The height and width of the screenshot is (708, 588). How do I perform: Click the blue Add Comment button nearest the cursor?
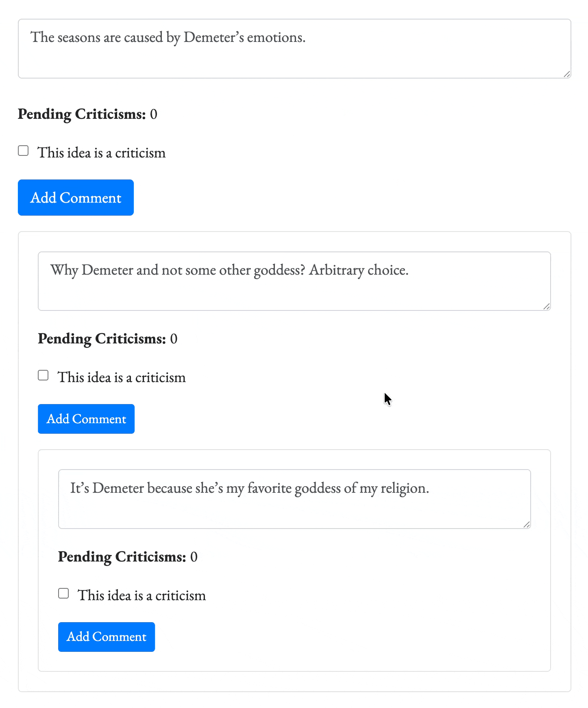click(x=86, y=419)
